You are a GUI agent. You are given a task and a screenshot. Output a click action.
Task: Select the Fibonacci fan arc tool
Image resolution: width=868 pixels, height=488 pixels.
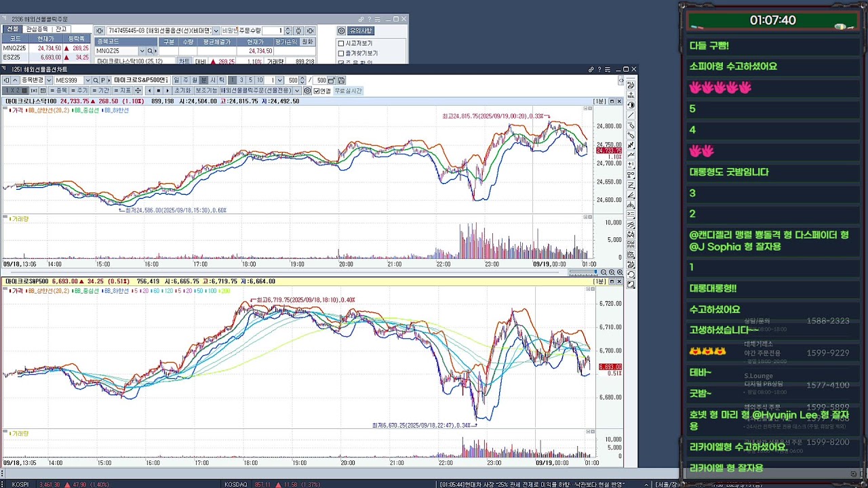click(631, 205)
